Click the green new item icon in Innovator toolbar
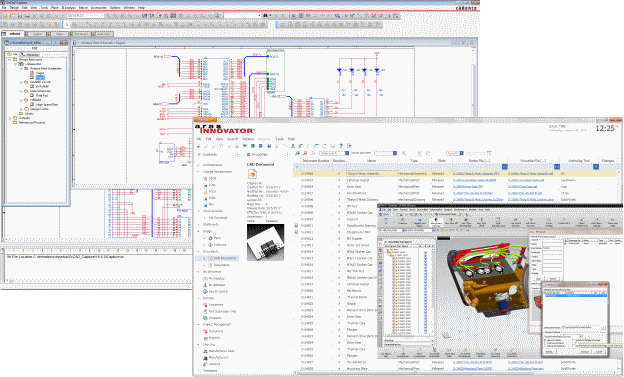624x377 pixels. coord(198,146)
